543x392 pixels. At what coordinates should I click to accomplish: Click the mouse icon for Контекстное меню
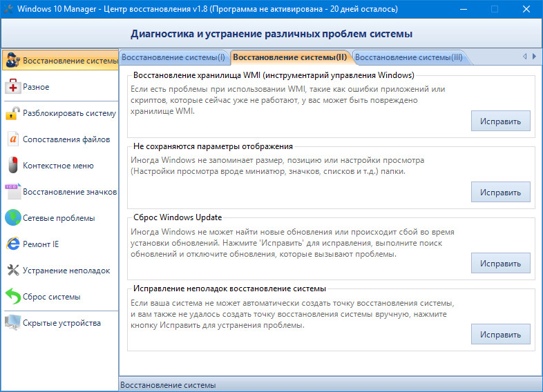(x=13, y=166)
